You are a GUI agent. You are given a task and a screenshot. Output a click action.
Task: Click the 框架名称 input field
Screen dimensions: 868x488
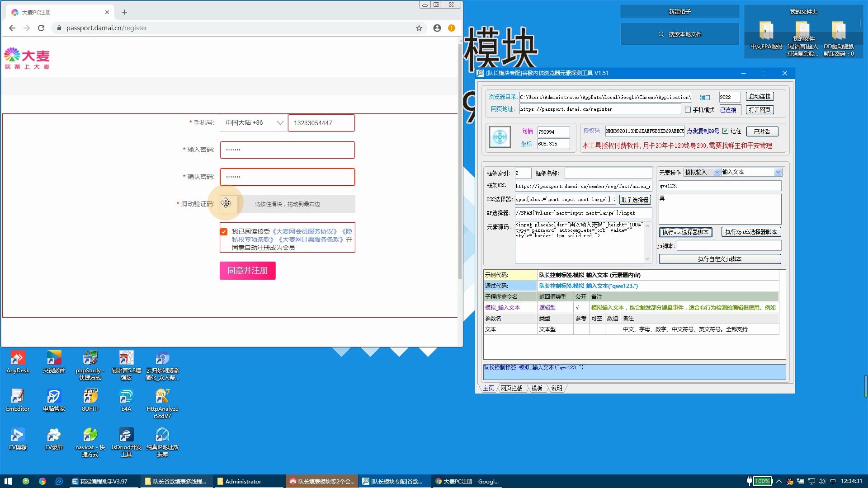click(608, 173)
